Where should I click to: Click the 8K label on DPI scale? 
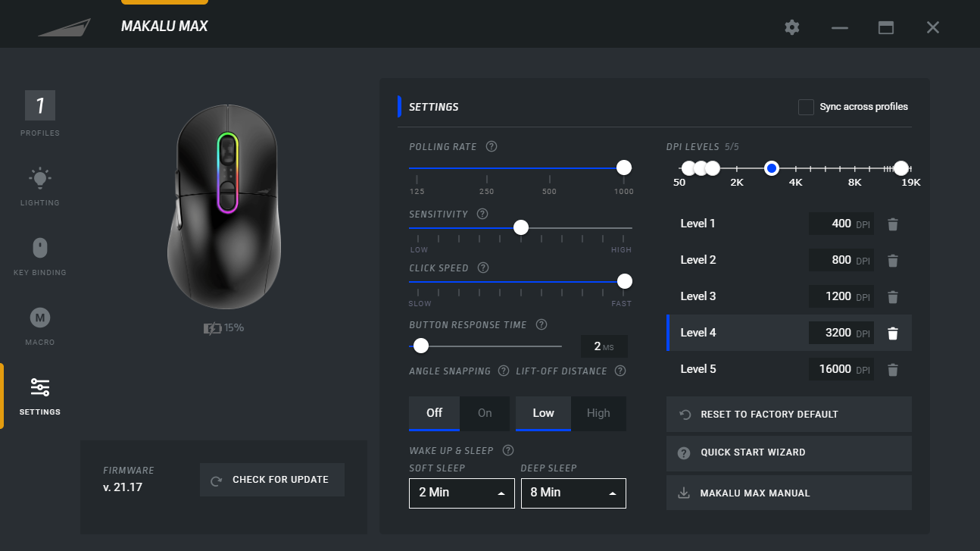854,183
